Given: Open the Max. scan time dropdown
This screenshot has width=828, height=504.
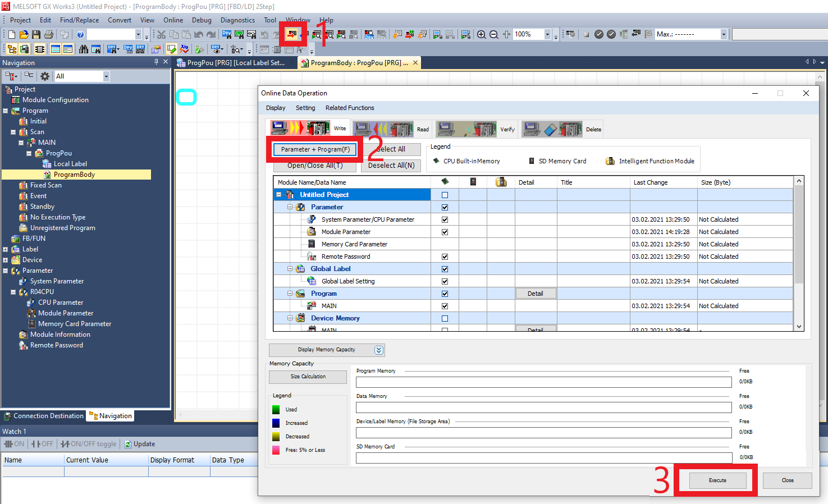Looking at the screenshot, I should [x=724, y=34].
